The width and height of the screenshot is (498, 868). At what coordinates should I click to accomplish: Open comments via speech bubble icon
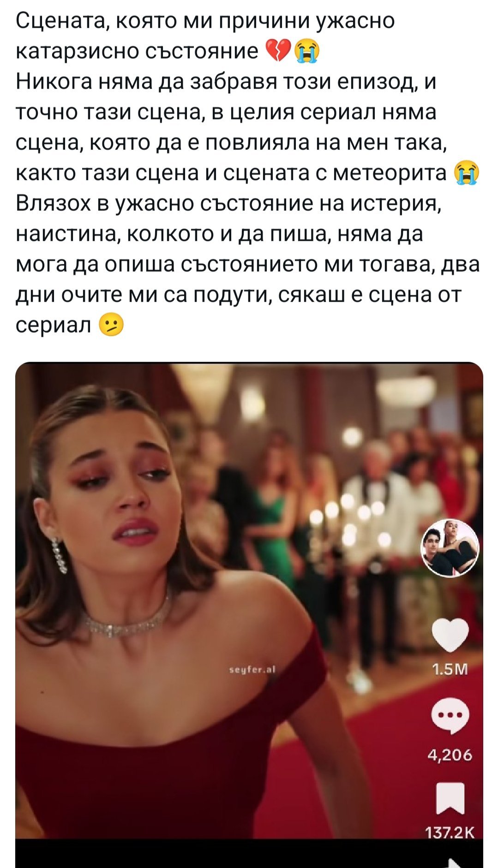(x=450, y=715)
